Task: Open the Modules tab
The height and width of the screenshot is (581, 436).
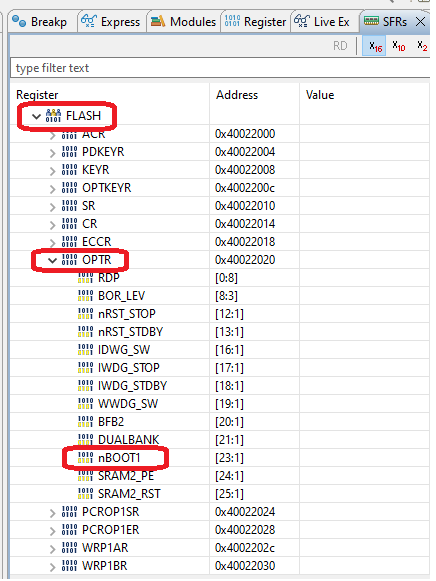Action: 183,22
